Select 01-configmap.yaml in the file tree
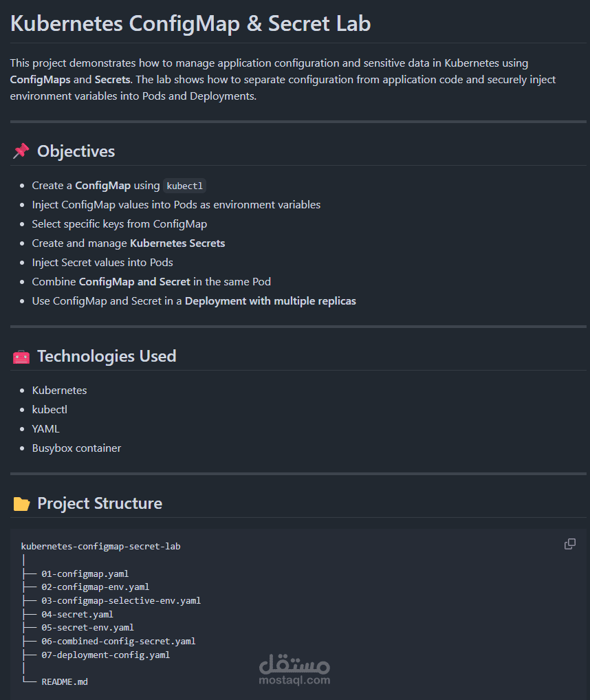The image size is (590, 700). click(x=85, y=573)
